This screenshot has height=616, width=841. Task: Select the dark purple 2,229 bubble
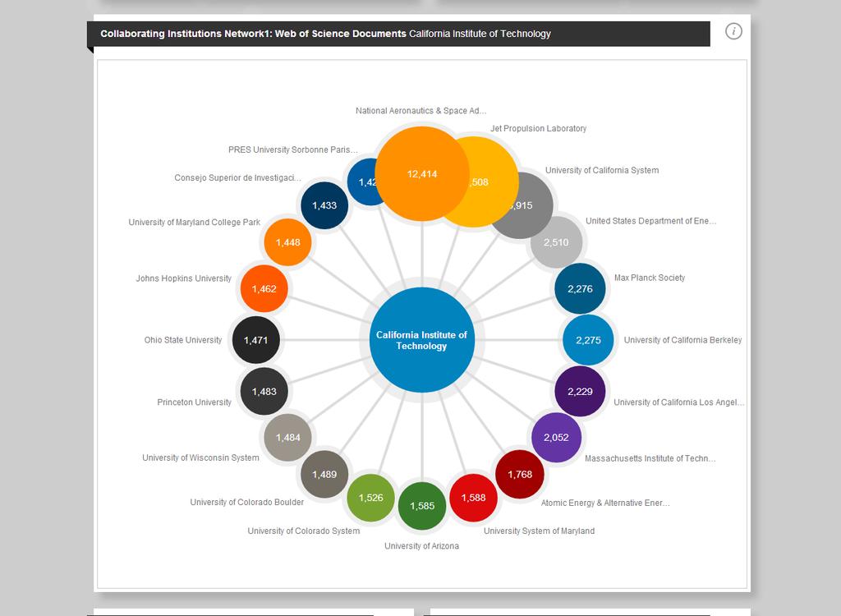[580, 392]
